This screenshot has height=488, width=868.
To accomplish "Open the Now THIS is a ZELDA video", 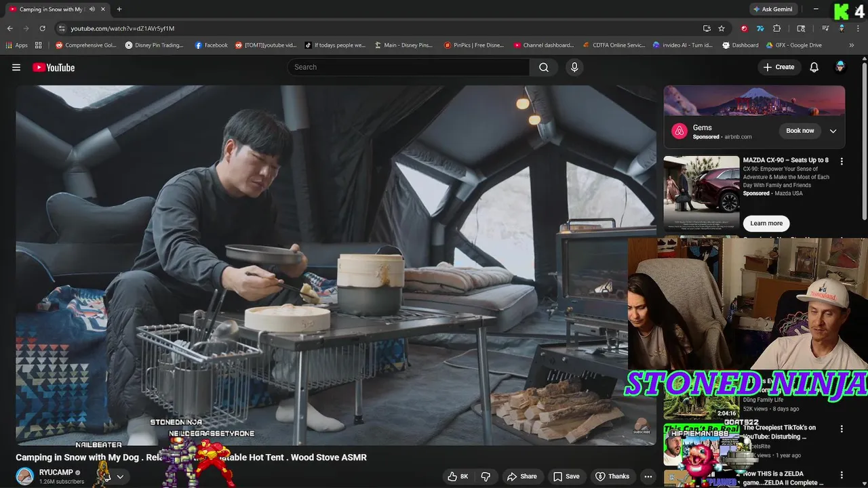I will [x=783, y=478].
